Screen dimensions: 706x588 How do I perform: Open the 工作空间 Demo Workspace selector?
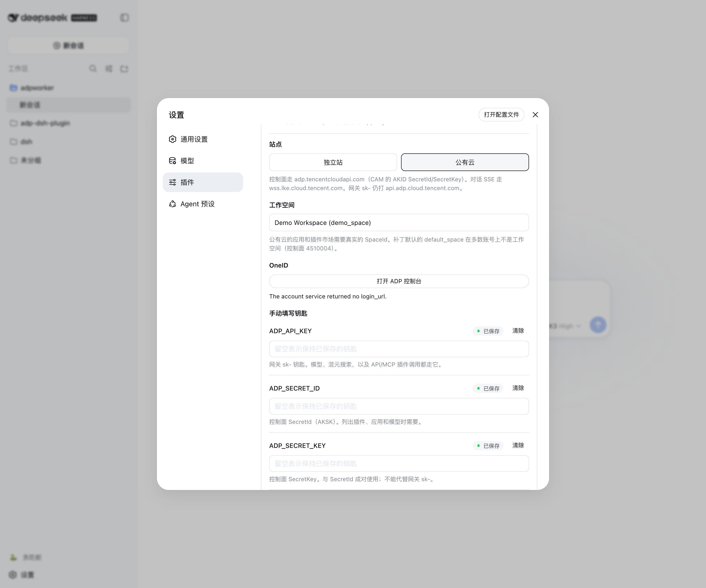[x=399, y=223]
